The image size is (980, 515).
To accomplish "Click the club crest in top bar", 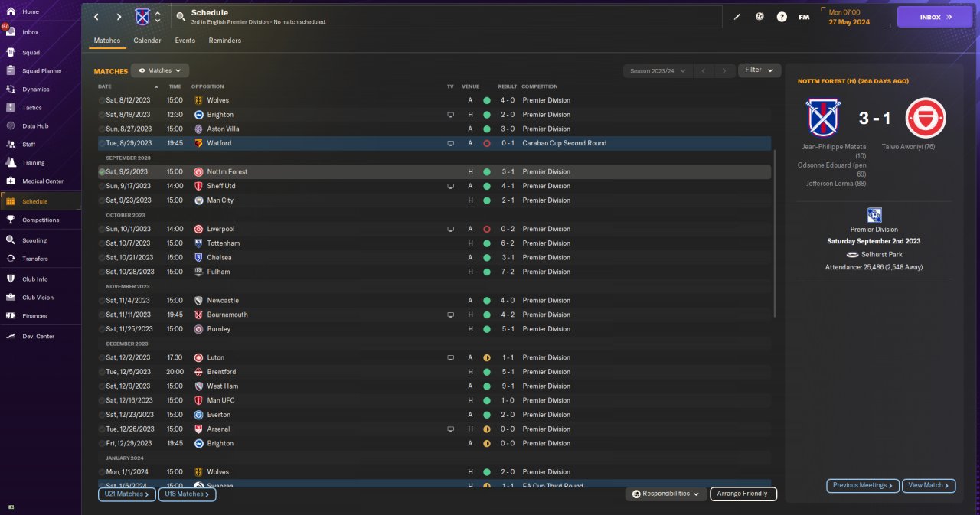I will click(142, 17).
